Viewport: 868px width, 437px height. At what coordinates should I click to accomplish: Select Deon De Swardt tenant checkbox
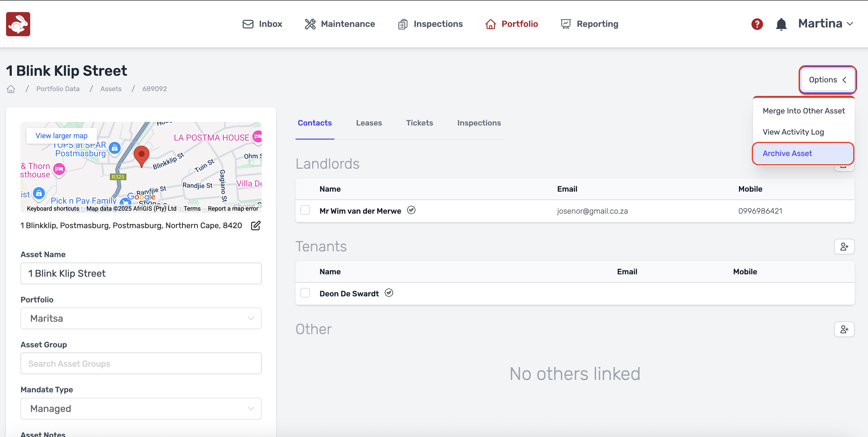click(305, 293)
